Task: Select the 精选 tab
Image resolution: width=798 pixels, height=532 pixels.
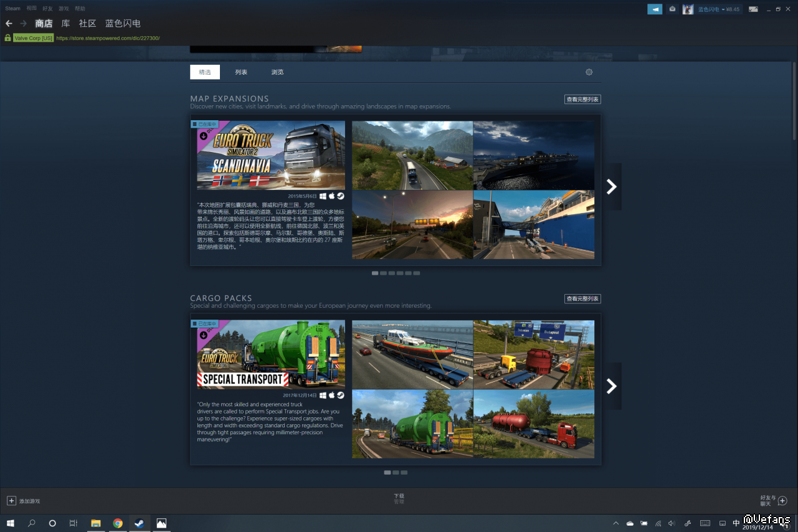Action: (205, 72)
